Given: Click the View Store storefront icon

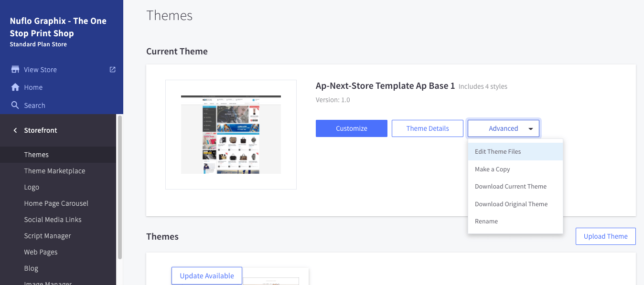Looking at the screenshot, I should coord(15,69).
